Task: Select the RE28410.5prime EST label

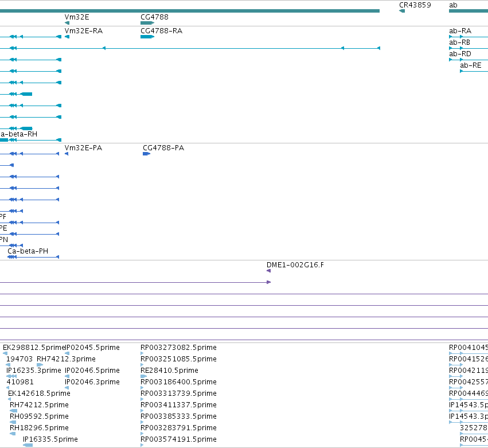Action: point(169,371)
